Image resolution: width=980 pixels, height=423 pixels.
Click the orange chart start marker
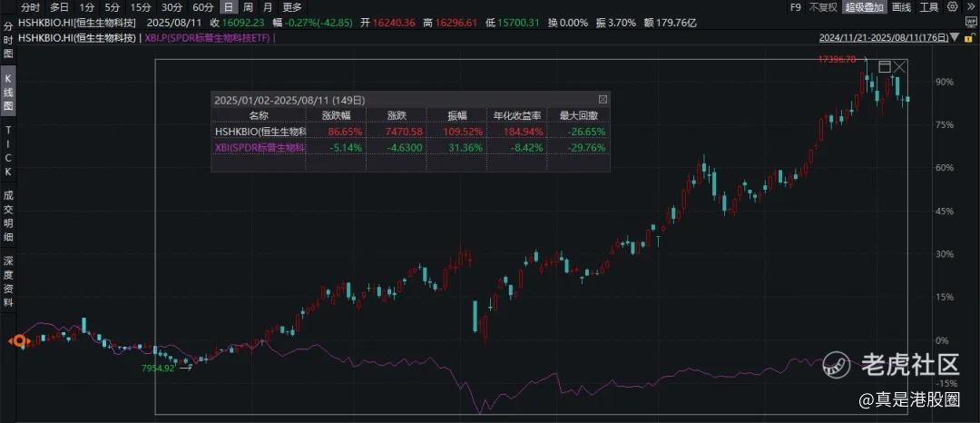[19, 340]
